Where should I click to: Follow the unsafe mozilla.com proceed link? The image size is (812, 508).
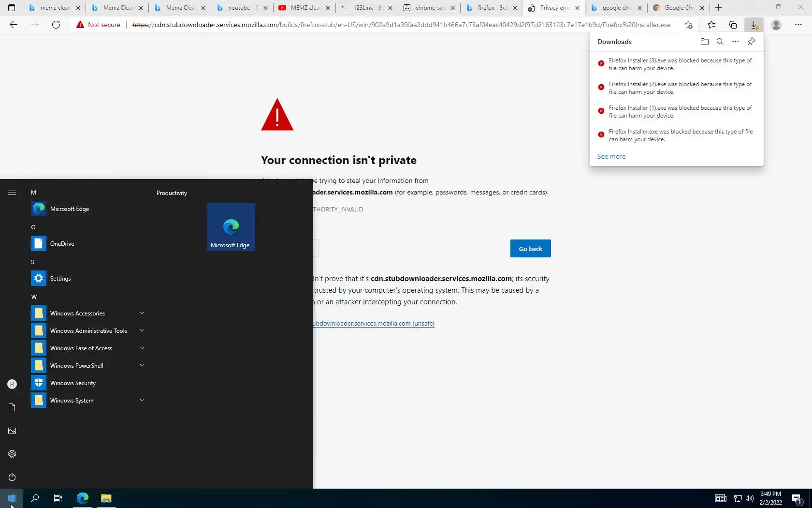pos(374,323)
